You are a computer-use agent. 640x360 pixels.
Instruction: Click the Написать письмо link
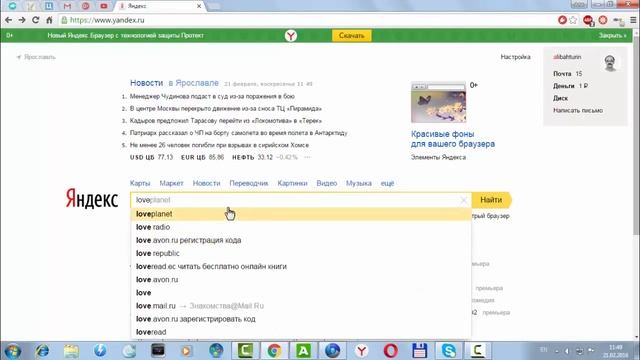(x=578, y=110)
